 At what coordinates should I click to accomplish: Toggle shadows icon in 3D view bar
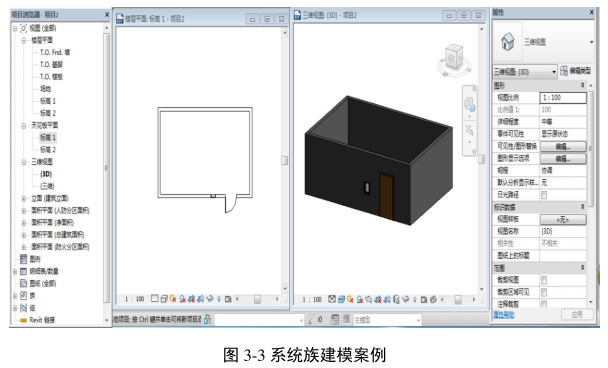(360, 299)
